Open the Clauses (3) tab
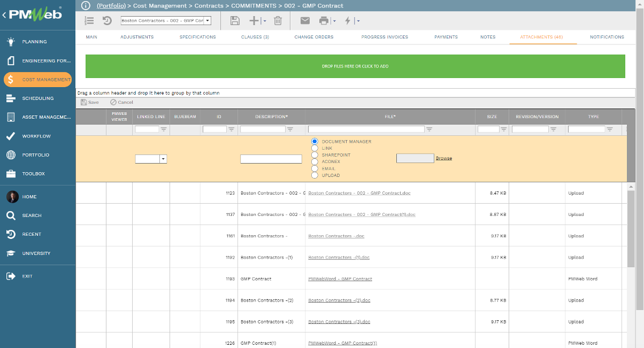This screenshot has width=644, height=348. point(255,37)
